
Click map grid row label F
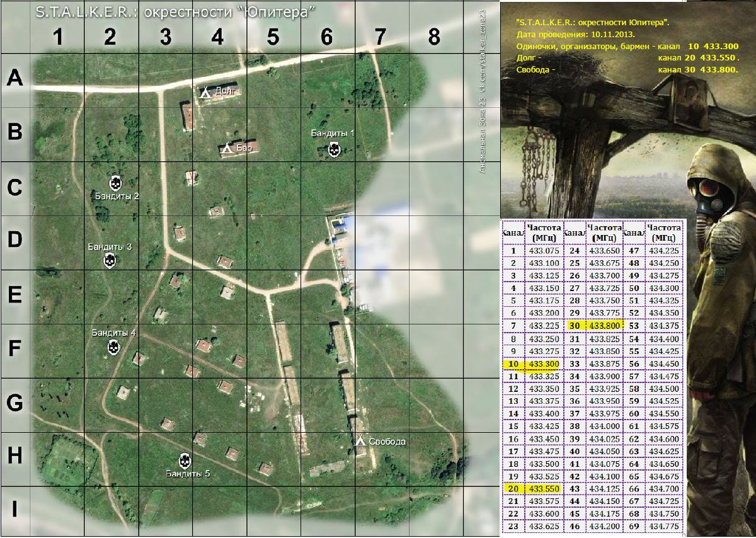click(x=14, y=348)
